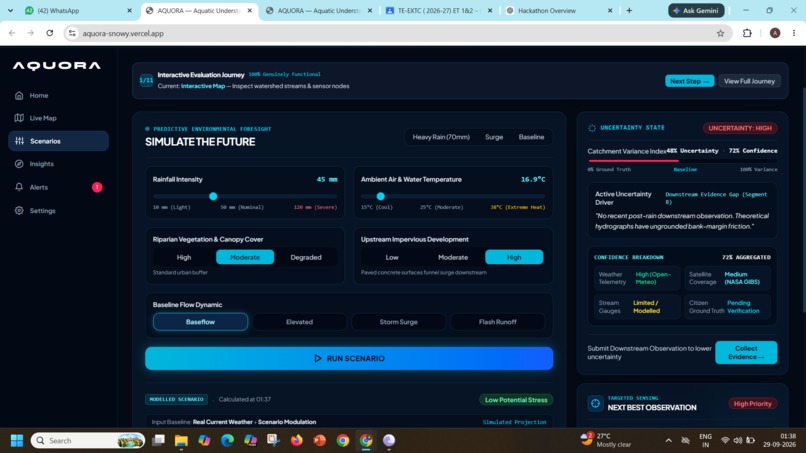The image size is (806, 453).
Task: Click the Collect Evidence button
Action: point(746,353)
